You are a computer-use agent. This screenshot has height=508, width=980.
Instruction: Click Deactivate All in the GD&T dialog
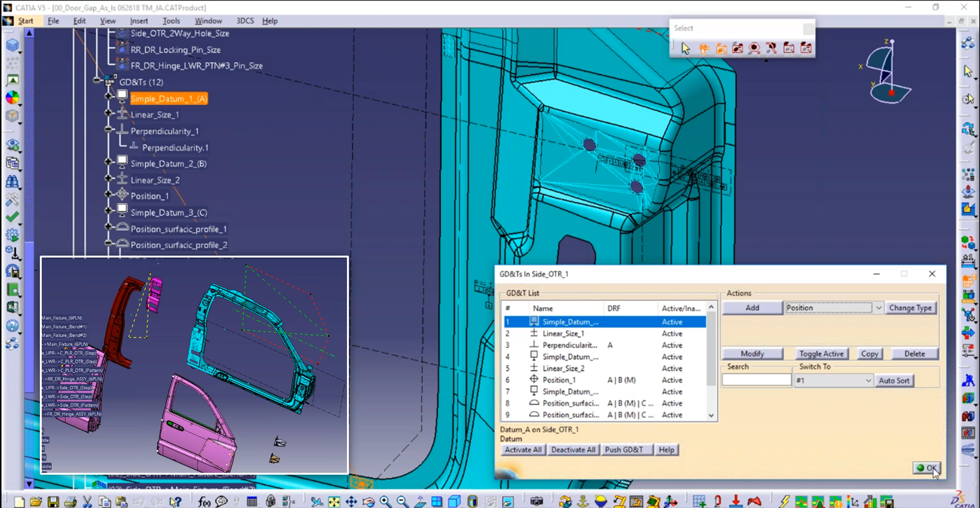[573, 449]
